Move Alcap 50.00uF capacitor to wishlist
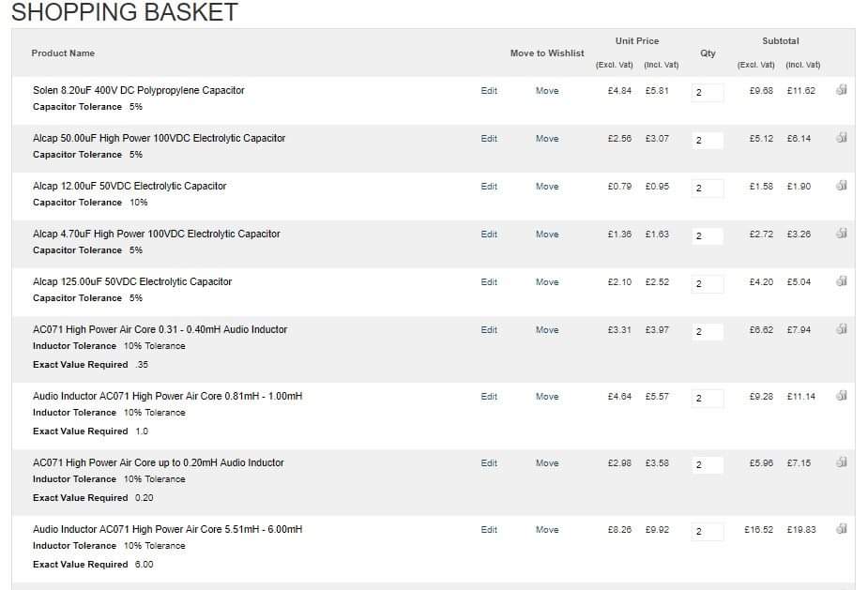 pyautogui.click(x=547, y=139)
